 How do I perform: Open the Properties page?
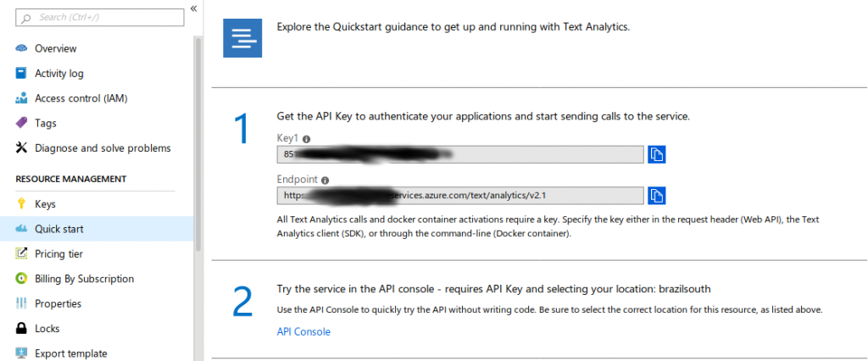point(58,304)
